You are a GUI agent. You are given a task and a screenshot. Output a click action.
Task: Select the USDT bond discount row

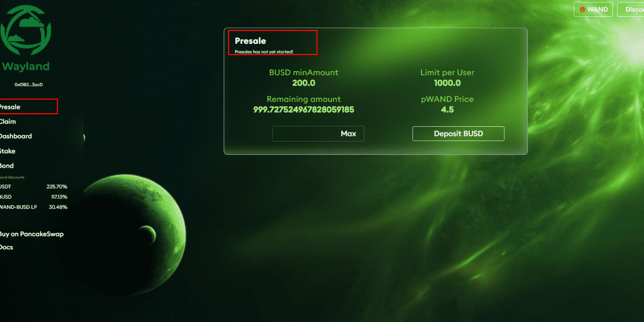click(x=34, y=186)
